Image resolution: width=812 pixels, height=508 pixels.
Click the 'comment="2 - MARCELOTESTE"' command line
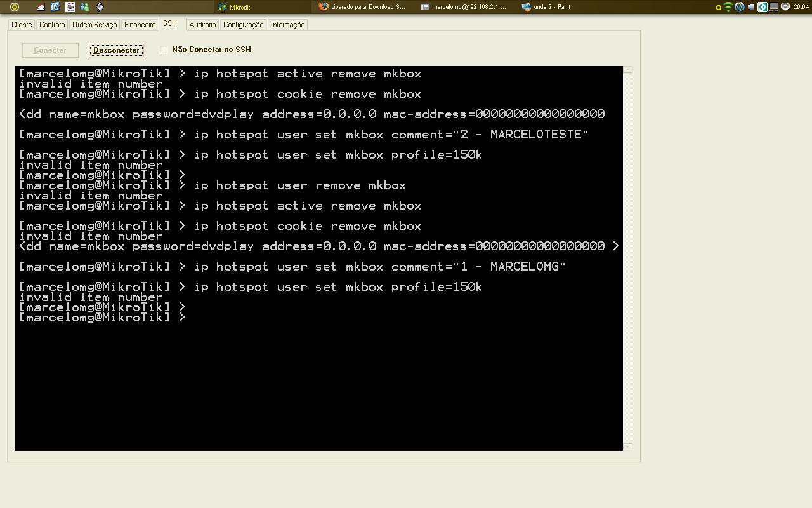tap(304, 135)
